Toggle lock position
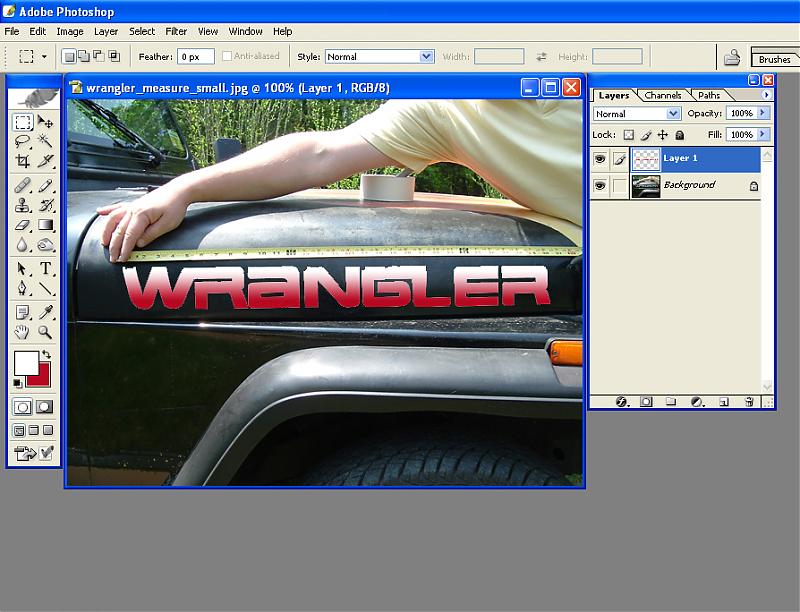800x612 pixels. tap(663, 135)
